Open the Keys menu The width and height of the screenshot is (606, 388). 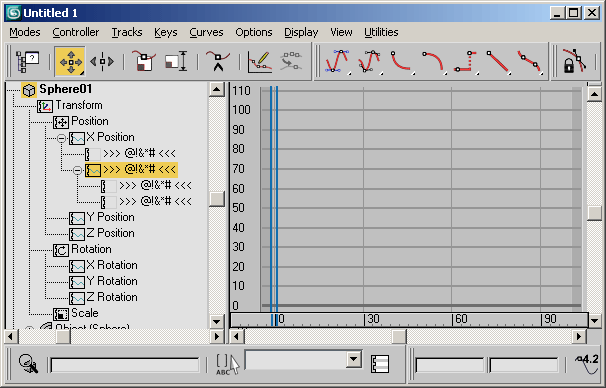165,32
